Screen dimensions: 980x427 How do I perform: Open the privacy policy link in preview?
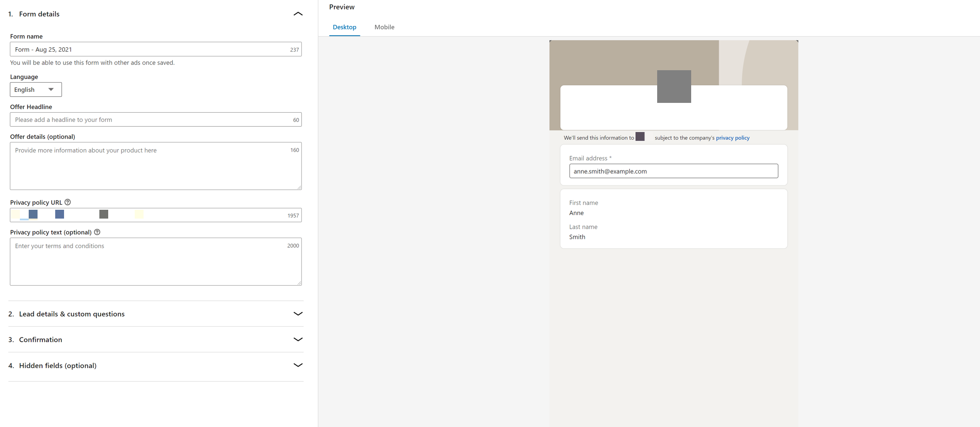coord(732,137)
